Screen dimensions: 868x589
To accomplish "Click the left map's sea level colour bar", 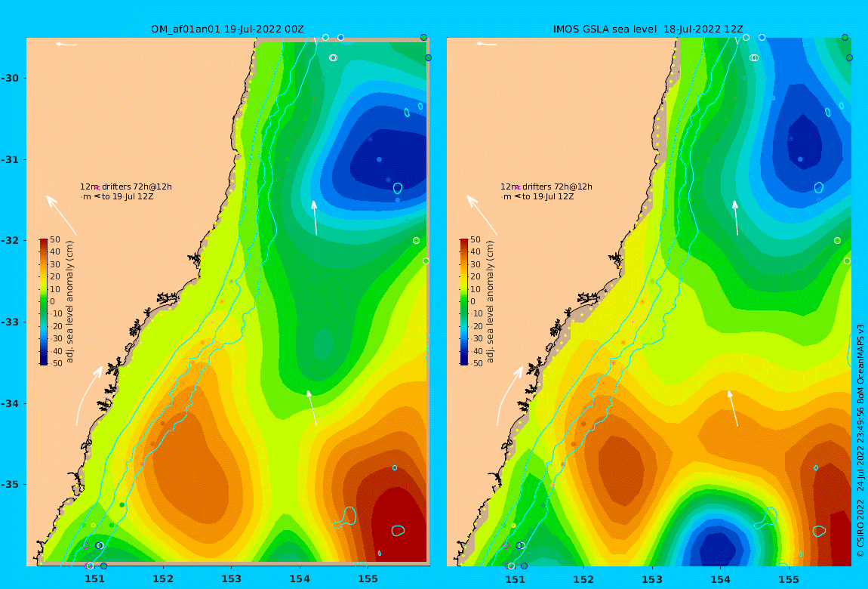I will (44, 302).
